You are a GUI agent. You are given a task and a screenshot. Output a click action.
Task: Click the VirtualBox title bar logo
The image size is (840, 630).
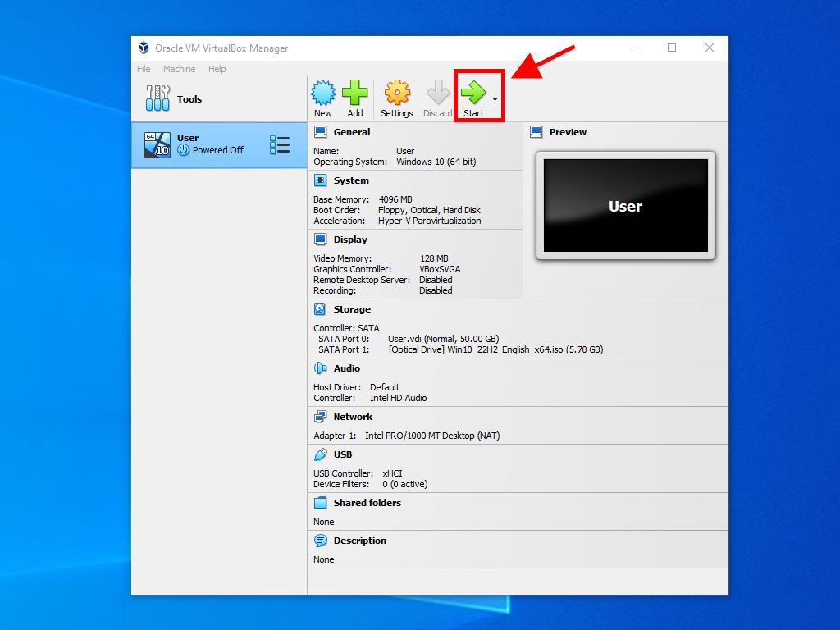click(x=144, y=48)
